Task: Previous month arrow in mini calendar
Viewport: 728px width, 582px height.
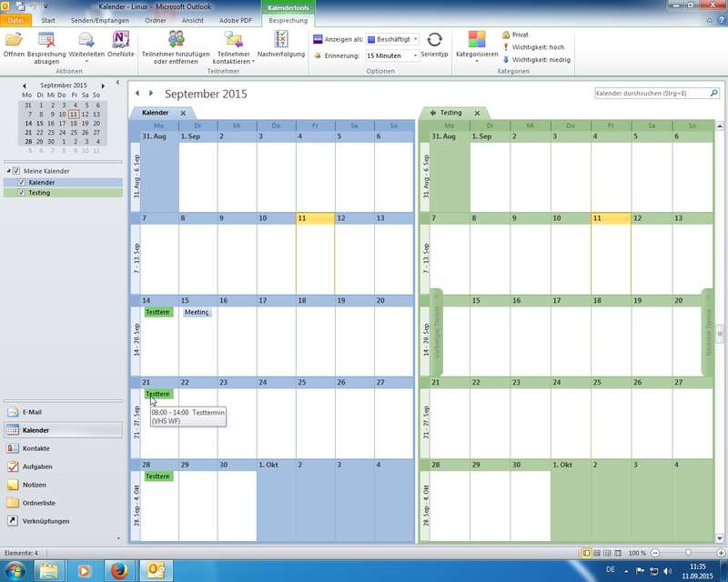Action: coord(25,85)
